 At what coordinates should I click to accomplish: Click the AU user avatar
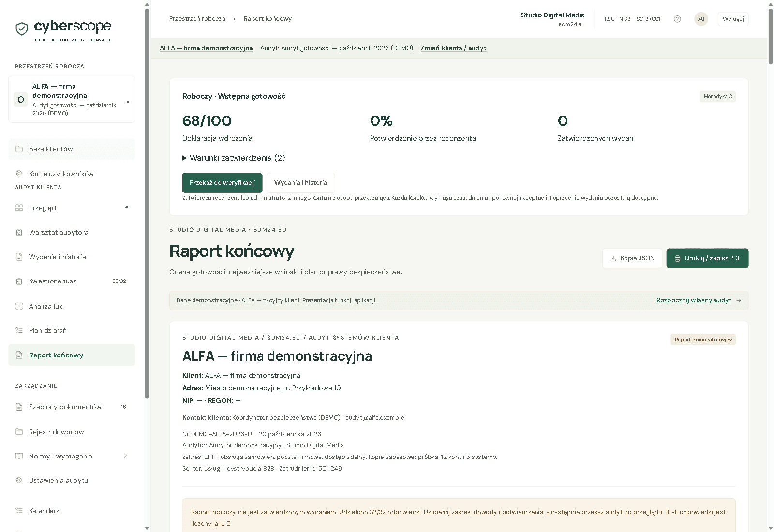701,19
